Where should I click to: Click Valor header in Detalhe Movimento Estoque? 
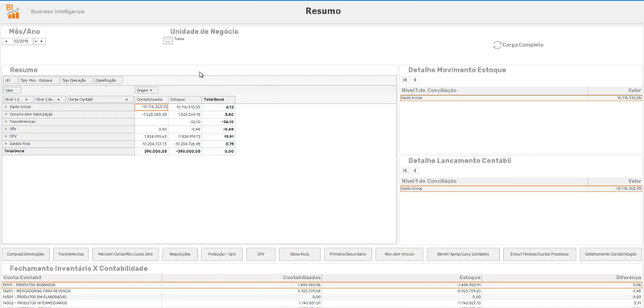point(615,90)
